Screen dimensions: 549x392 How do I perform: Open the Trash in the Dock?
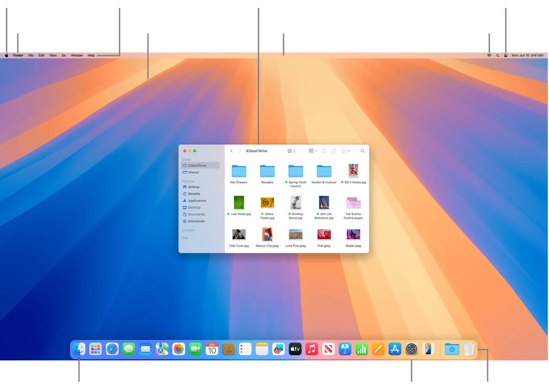[469, 349]
